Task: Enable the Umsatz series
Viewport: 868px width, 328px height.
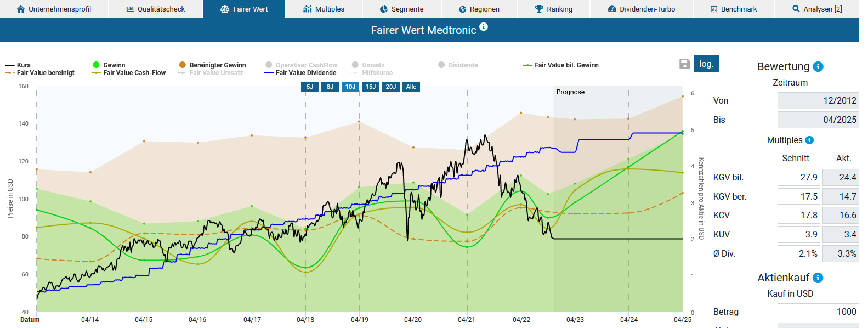Action: tap(368, 65)
